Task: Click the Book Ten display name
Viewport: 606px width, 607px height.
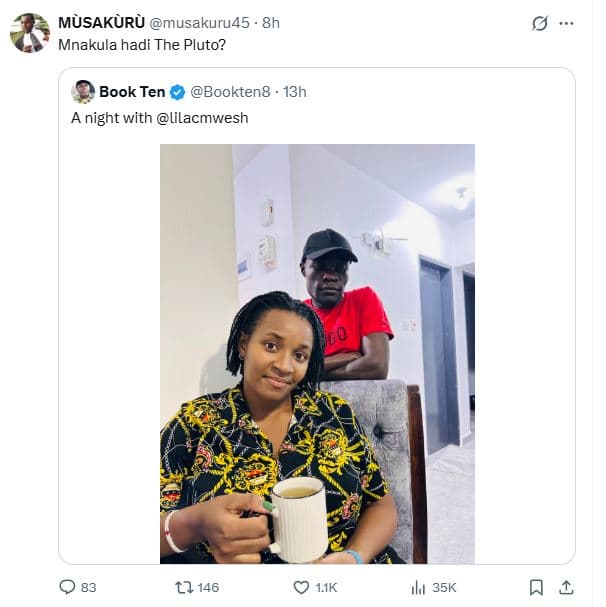Action: pyautogui.click(x=131, y=92)
